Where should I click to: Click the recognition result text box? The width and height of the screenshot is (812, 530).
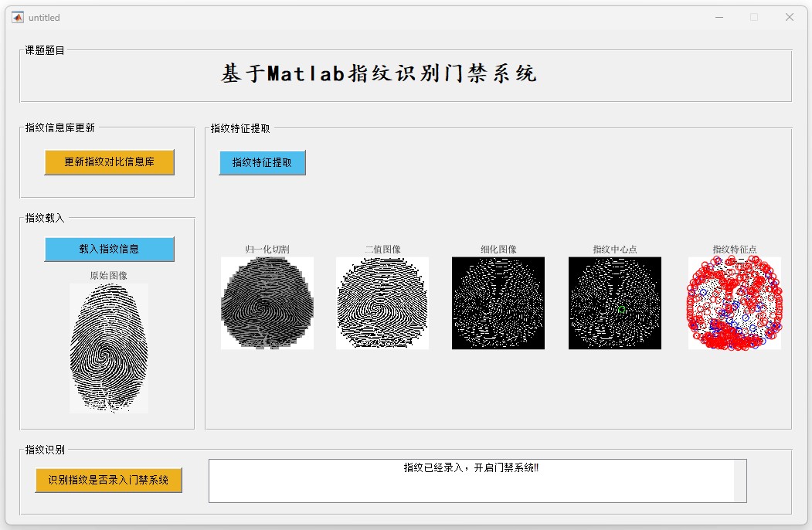(x=477, y=481)
